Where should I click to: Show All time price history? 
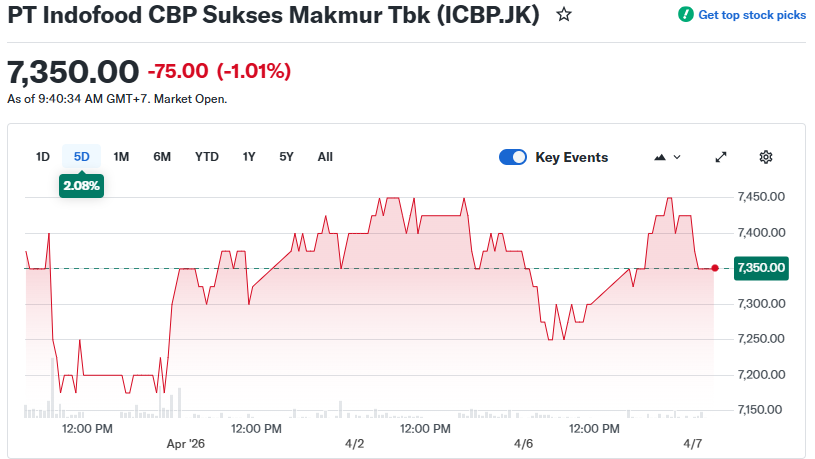pyautogui.click(x=325, y=157)
